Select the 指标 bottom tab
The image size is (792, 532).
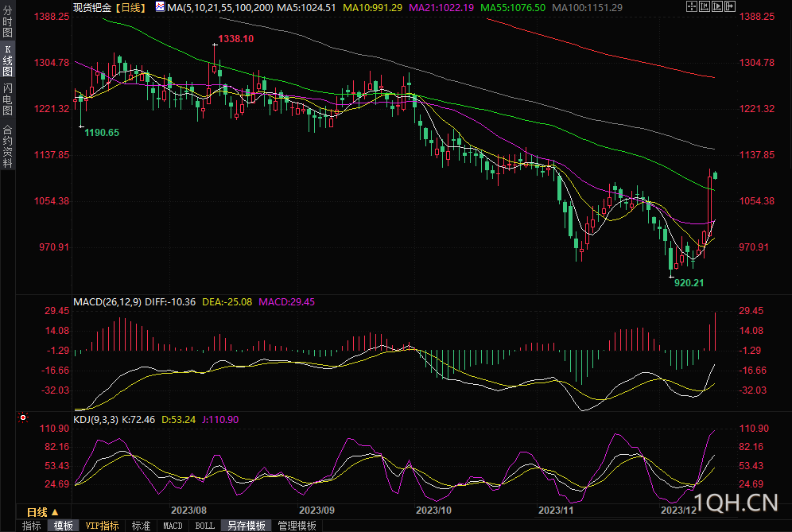(x=31, y=526)
